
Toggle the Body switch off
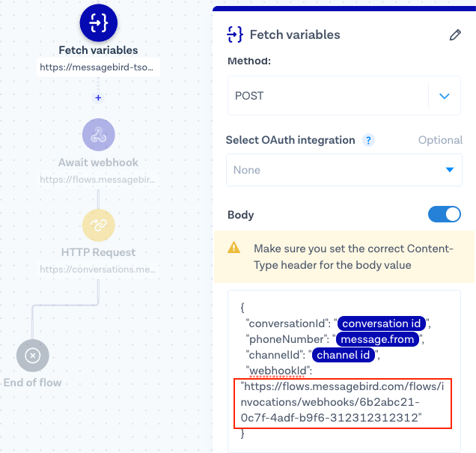pos(445,215)
